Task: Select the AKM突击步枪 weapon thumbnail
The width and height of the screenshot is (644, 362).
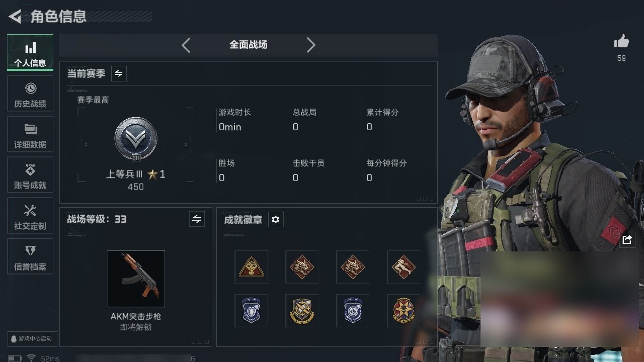Action: 136,279
